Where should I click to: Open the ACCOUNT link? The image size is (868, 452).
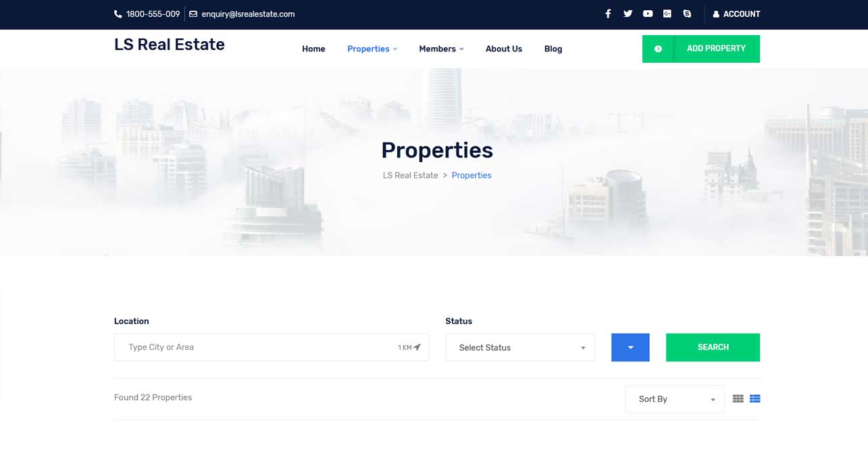[x=736, y=14]
